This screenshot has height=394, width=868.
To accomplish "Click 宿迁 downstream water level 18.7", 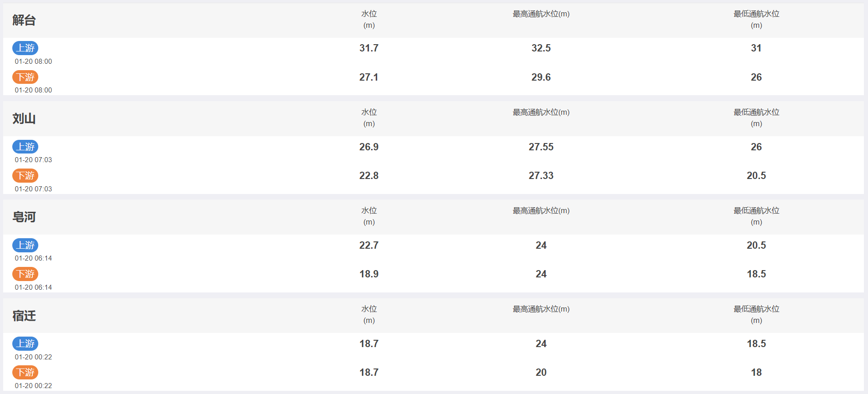I will pyautogui.click(x=369, y=372).
